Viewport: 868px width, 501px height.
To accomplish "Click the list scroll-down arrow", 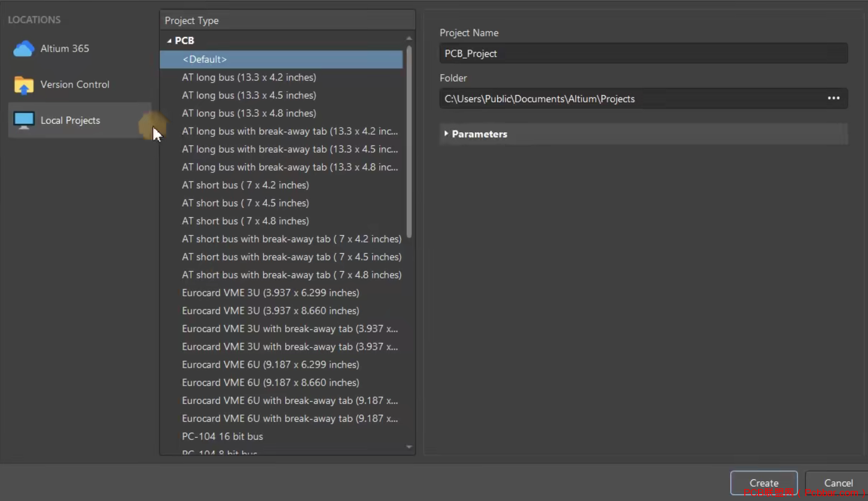I will pyautogui.click(x=409, y=447).
